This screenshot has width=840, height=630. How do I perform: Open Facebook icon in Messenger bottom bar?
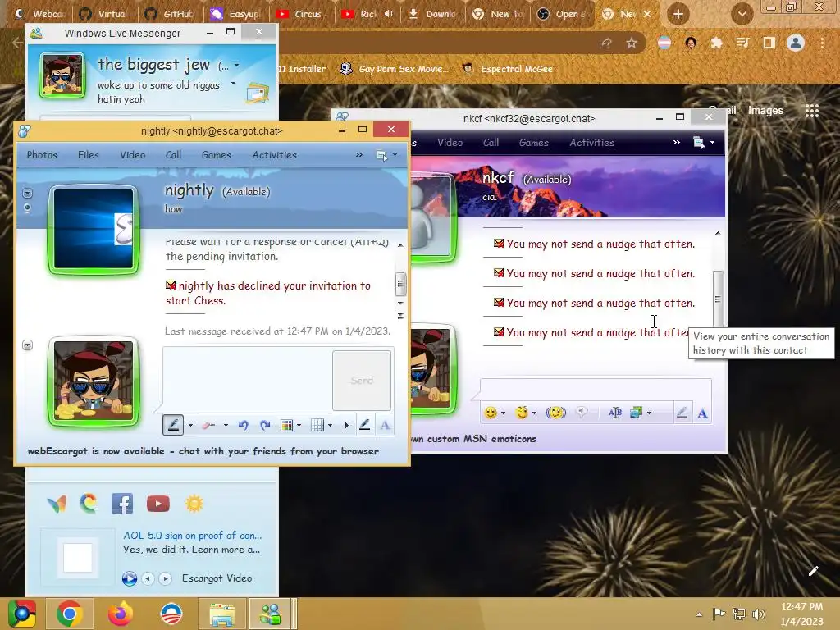click(x=121, y=504)
